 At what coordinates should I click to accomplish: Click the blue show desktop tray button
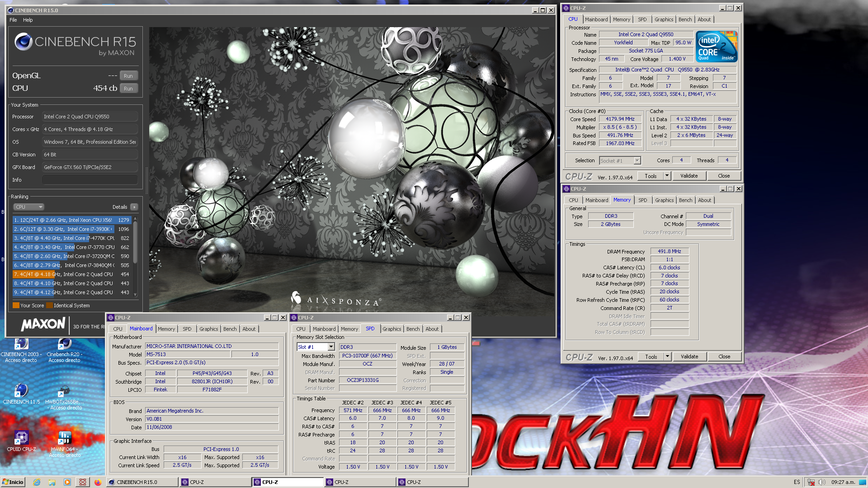[x=863, y=482]
